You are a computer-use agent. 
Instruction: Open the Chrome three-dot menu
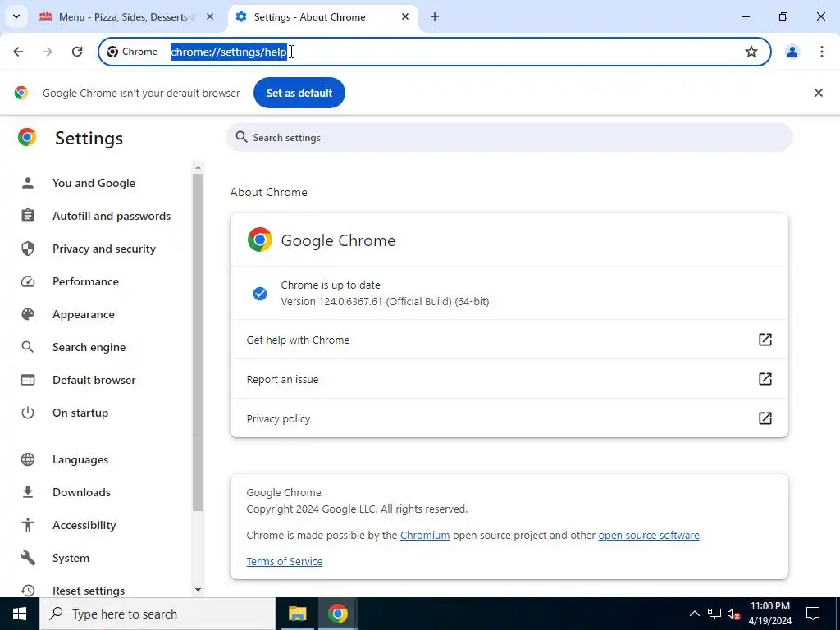coord(821,52)
